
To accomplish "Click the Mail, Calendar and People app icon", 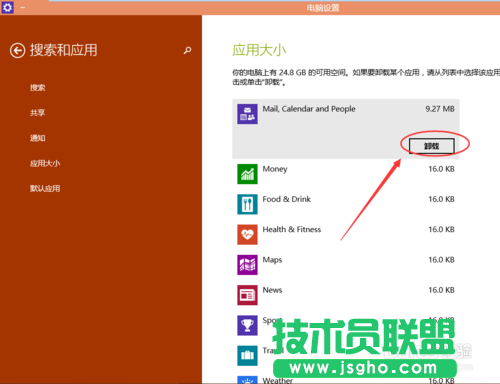I will [x=247, y=114].
